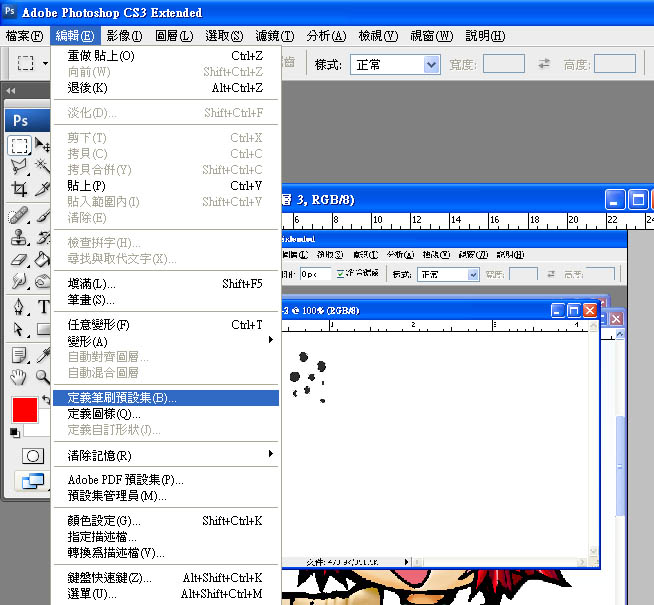The height and width of the screenshot is (605, 654).
Task: Open the 濾鏡(T) menu
Action: click(x=274, y=36)
